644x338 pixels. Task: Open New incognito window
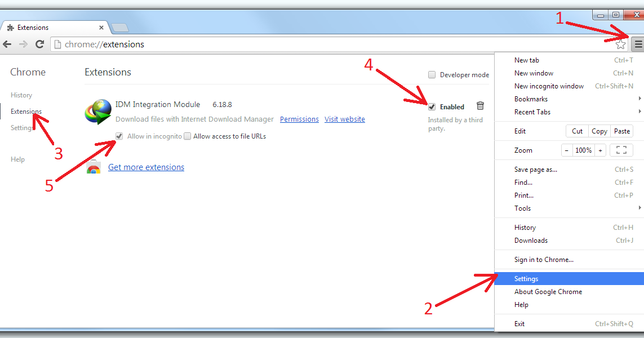[569, 86]
